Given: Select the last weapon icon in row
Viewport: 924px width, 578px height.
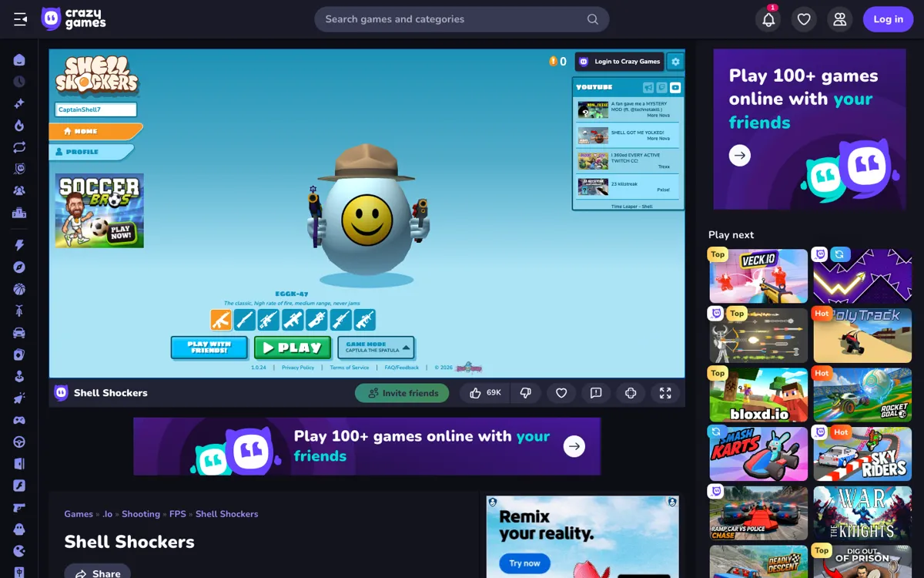Looking at the screenshot, I should (364, 320).
